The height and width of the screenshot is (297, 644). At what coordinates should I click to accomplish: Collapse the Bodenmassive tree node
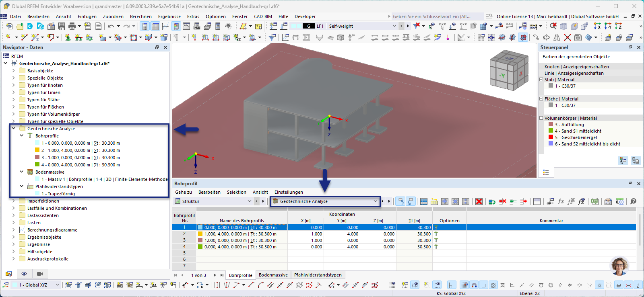21,172
